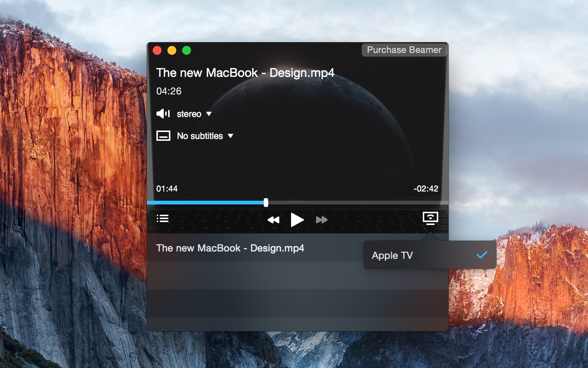Image resolution: width=588 pixels, height=368 pixels.
Task: Click the playlist list icon
Action: coord(163,219)
